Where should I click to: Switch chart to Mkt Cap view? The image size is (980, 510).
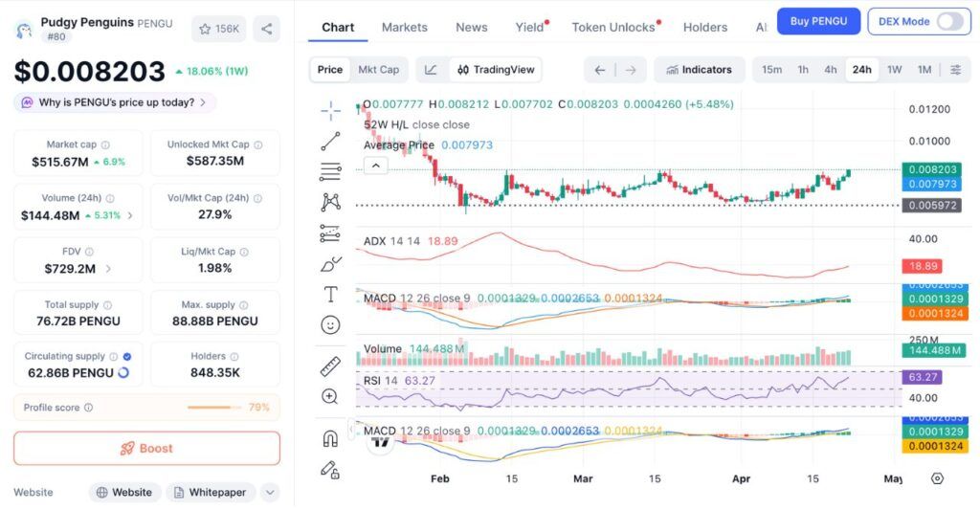coord(378,69)
